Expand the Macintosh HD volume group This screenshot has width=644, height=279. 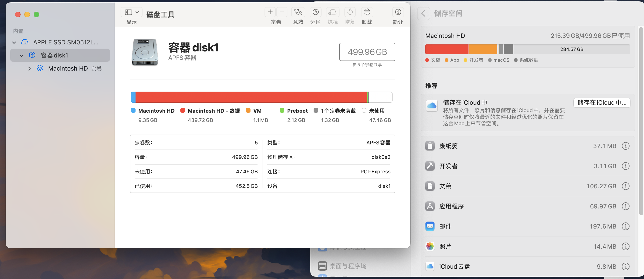[29, 68]
